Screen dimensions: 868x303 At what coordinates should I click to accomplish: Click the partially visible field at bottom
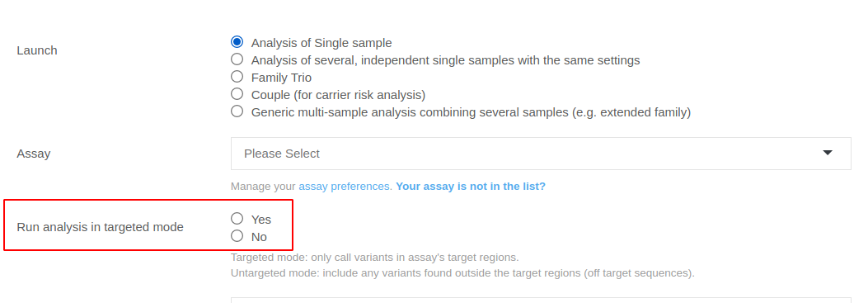tap(541, 301)
